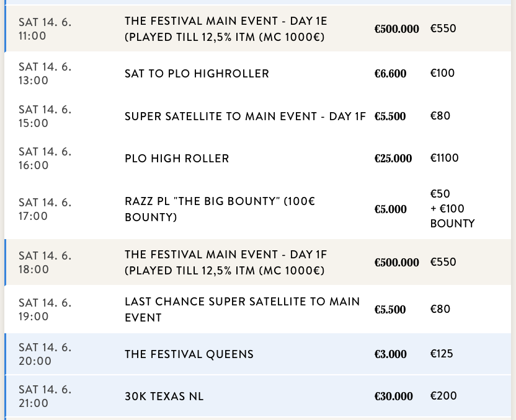Image resolution: width=516 pixels, height=420 pixels.
Task: Click the €6.600 guarantee amount
Action: tap(390, 74)
